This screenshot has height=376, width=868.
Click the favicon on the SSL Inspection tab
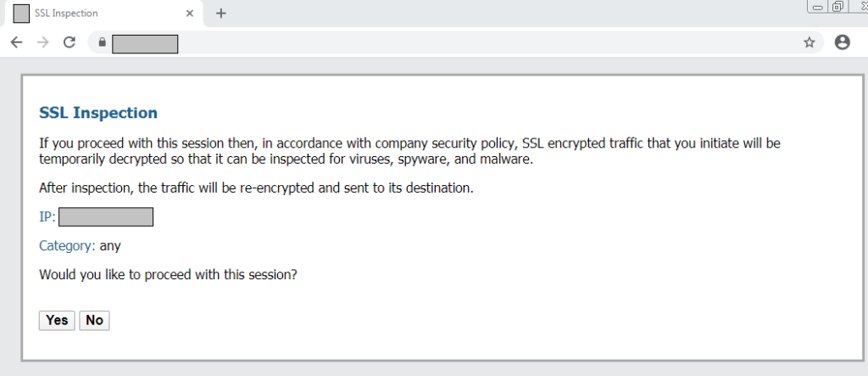point(22,14)
